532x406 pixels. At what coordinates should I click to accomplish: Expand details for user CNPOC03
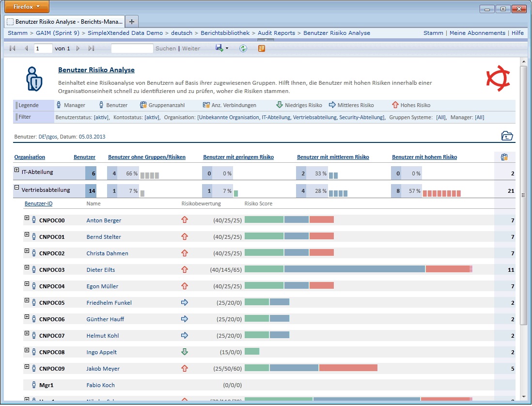(x=27, y=267)
